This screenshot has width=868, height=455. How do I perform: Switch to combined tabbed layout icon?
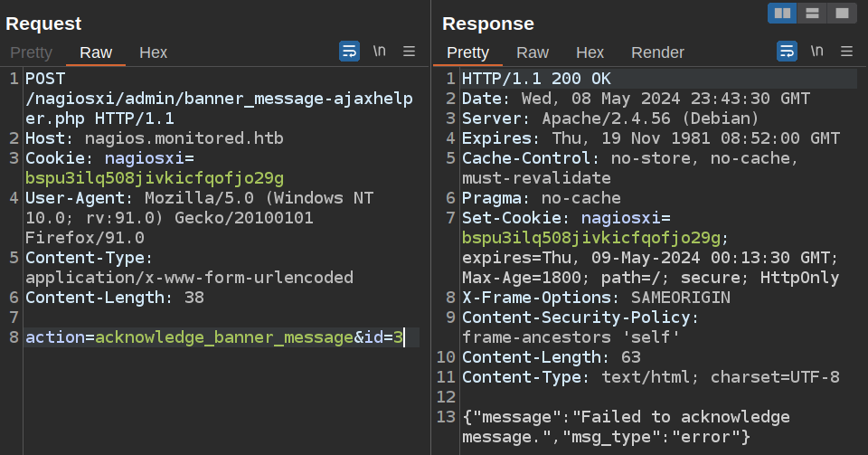pyautogui.click(x=841, y=13)
